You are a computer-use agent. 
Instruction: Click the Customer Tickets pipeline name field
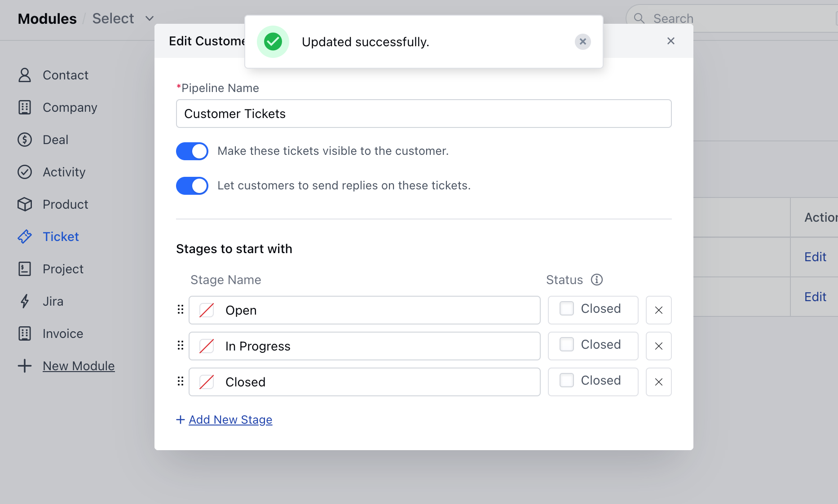[423, 114]
